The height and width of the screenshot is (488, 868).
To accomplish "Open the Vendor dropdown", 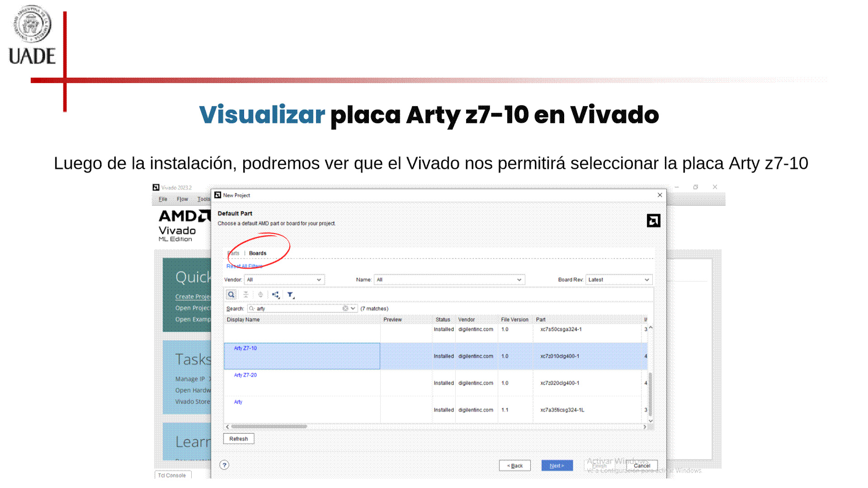I will 284,280.
